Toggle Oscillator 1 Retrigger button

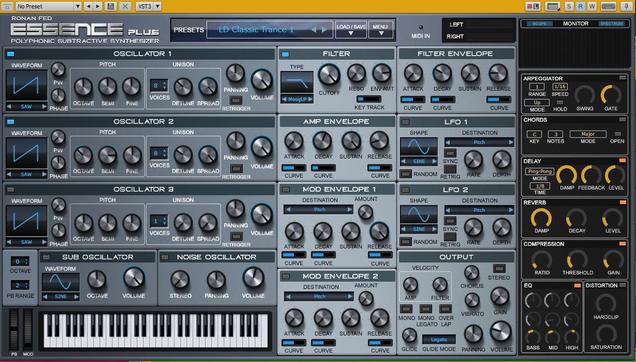236,100
